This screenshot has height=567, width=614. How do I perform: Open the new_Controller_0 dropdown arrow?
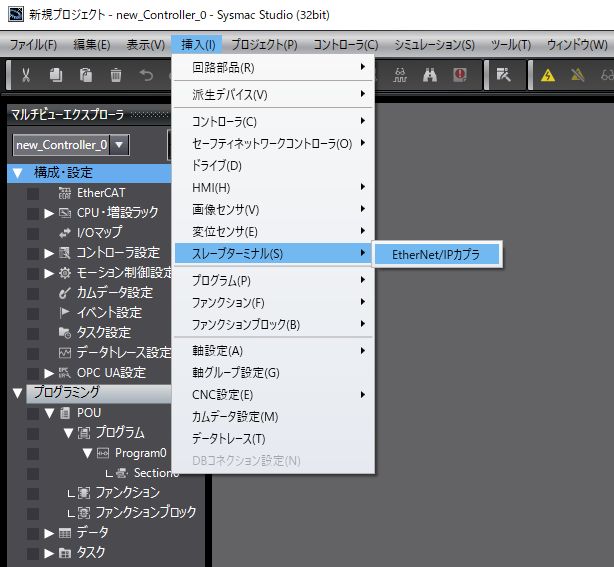pyautogui.click(x=119, y=145)
